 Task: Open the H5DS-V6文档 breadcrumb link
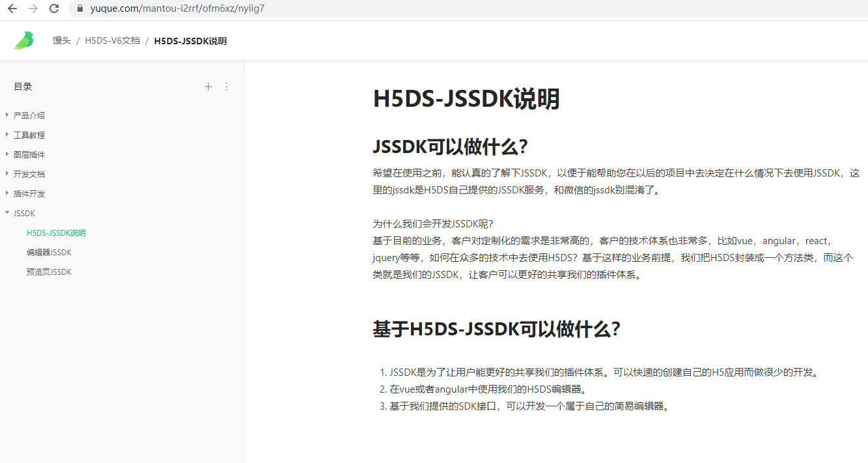(112, 40)
